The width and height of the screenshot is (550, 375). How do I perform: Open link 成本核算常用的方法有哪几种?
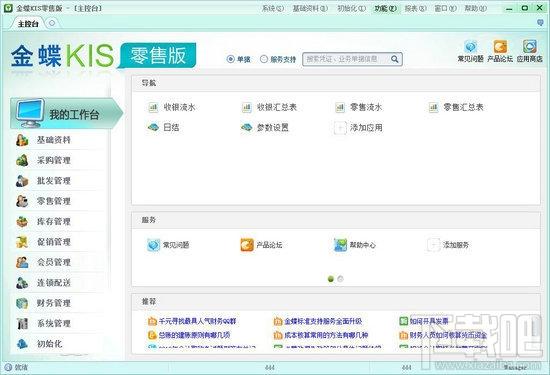(326, 335)
